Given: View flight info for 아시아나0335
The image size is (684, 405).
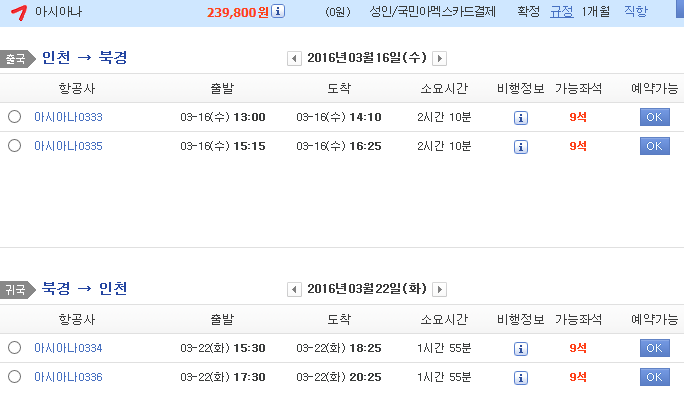Looking at the screenshot, I should coord(520,147).
